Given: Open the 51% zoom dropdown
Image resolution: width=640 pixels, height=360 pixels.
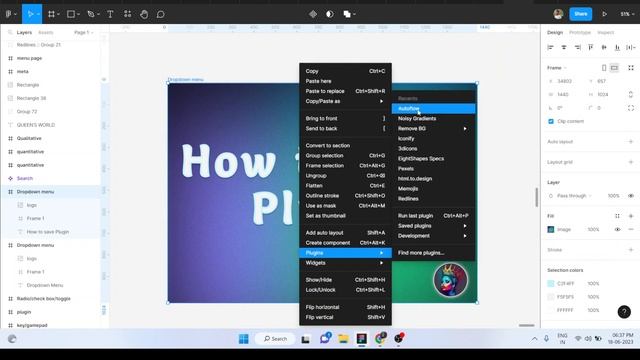Looking at the screenshot, I should click(627, 14).
